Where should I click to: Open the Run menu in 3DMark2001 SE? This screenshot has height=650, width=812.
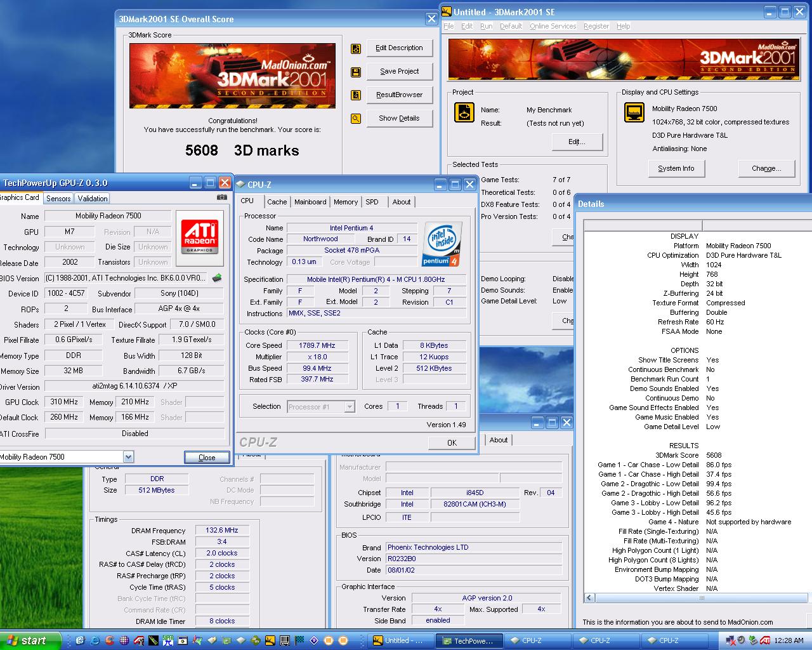(486, 26)
